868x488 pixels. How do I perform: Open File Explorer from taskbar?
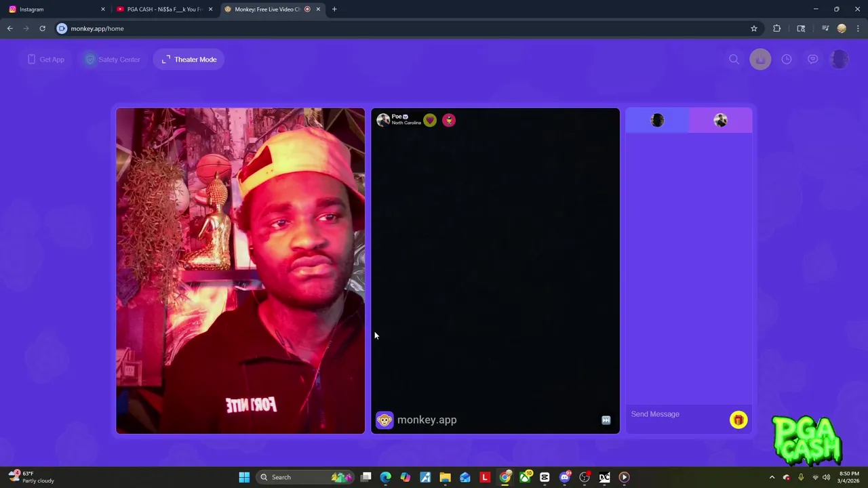(445, 477)
